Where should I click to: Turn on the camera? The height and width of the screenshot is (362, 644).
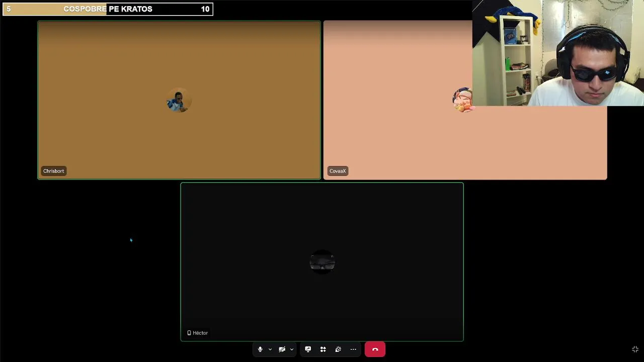[282, 349]
